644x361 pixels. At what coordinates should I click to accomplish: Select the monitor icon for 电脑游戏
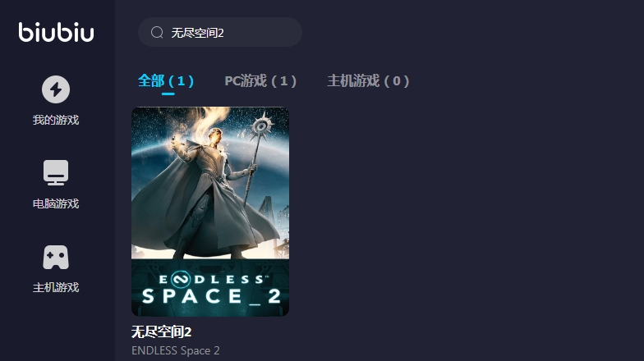click(x=56, y=172)
